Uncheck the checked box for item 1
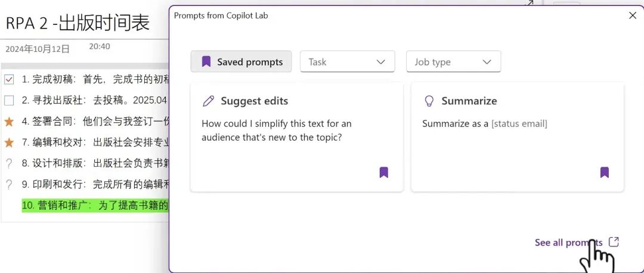The image size is (644, 273). pos(9,79)
